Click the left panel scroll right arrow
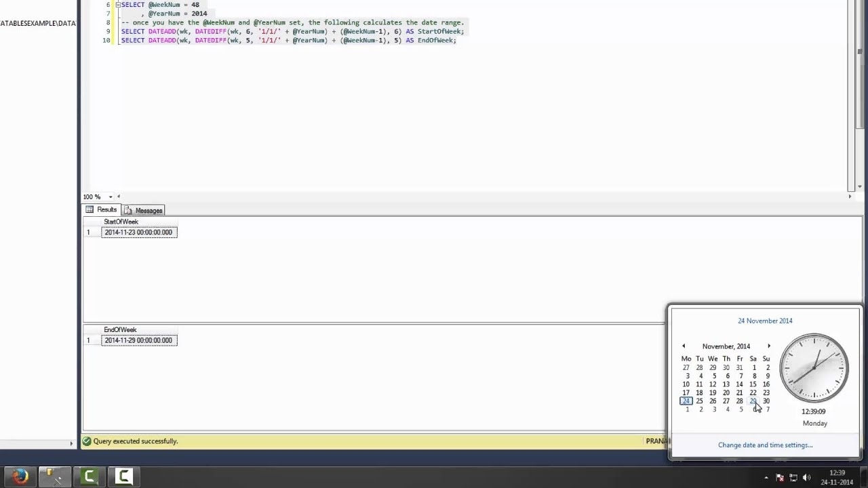Screen dimensions: 868x488 pyautogui.click(x=71, y=443)
